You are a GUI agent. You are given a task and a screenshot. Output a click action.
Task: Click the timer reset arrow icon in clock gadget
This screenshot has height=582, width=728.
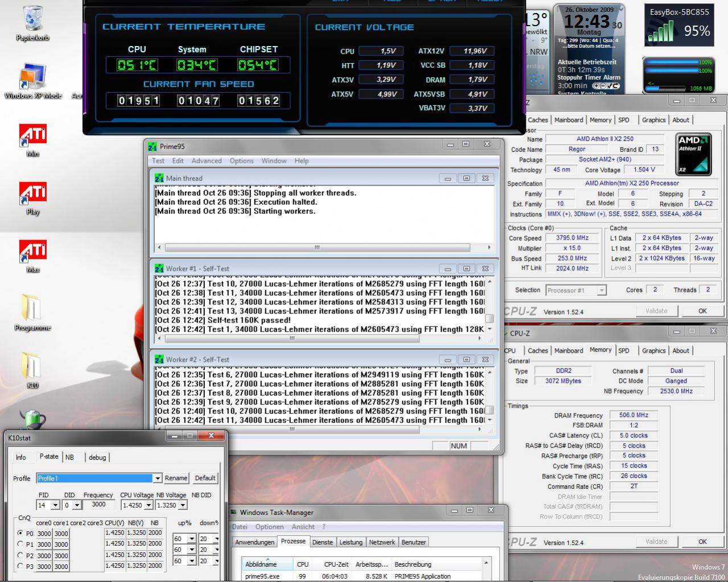point(615,86)
